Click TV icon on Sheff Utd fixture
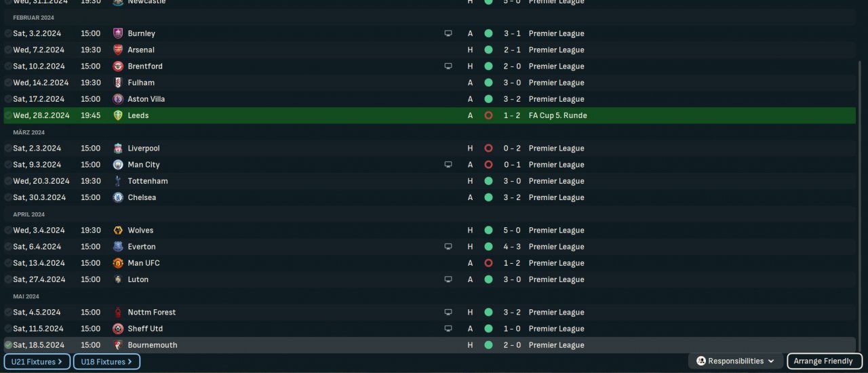 [448, 329]
